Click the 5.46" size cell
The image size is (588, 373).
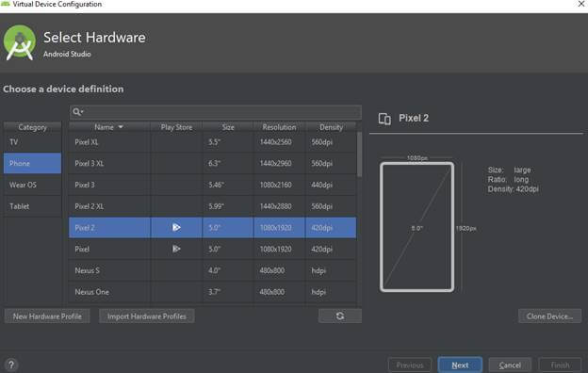click(x=228, y=185)
